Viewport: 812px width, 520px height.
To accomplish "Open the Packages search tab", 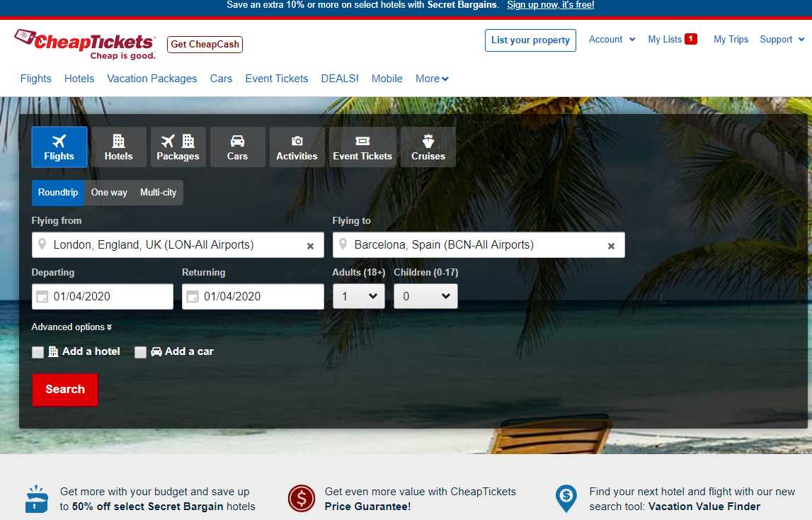I will point(178,147).
